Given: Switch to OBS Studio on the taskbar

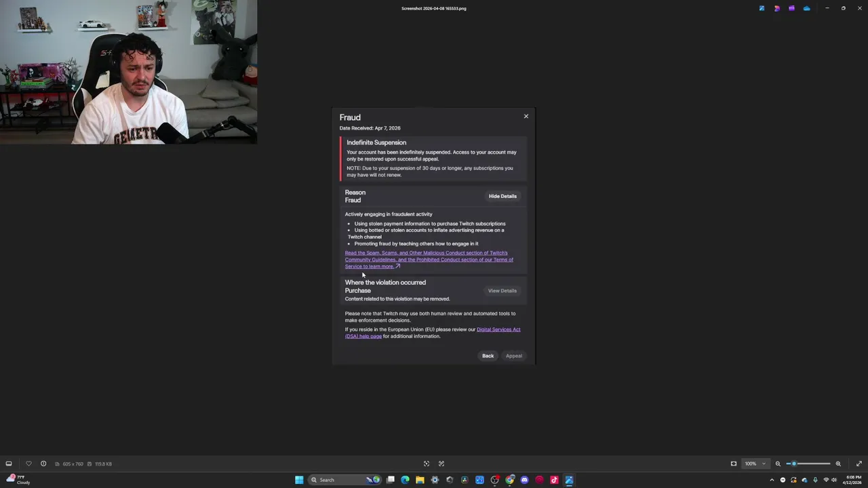Looking at the screenshot, I should (x=495, y=480).
